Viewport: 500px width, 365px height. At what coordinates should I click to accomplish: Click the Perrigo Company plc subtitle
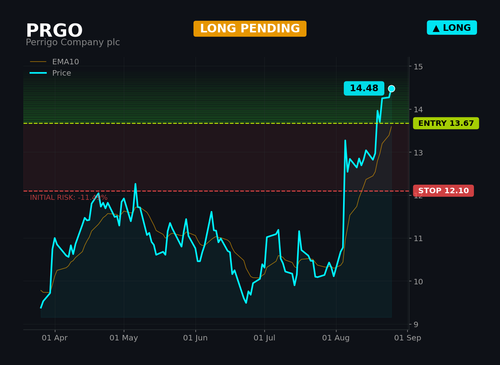[73, 42]
